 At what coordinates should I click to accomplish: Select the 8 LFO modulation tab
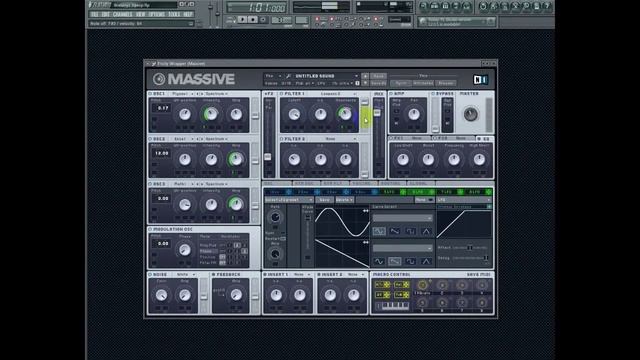(478, 192)
